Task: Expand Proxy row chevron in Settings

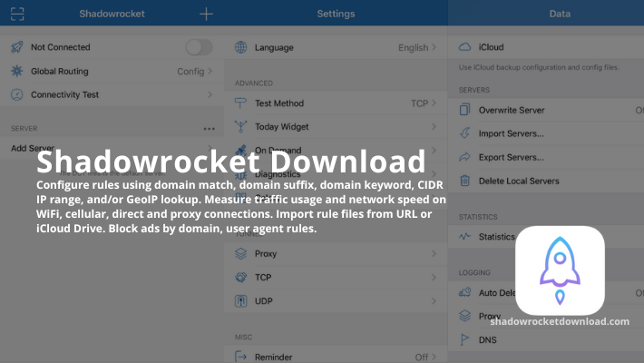Action: pyautogui.click(x=434, y=254)
